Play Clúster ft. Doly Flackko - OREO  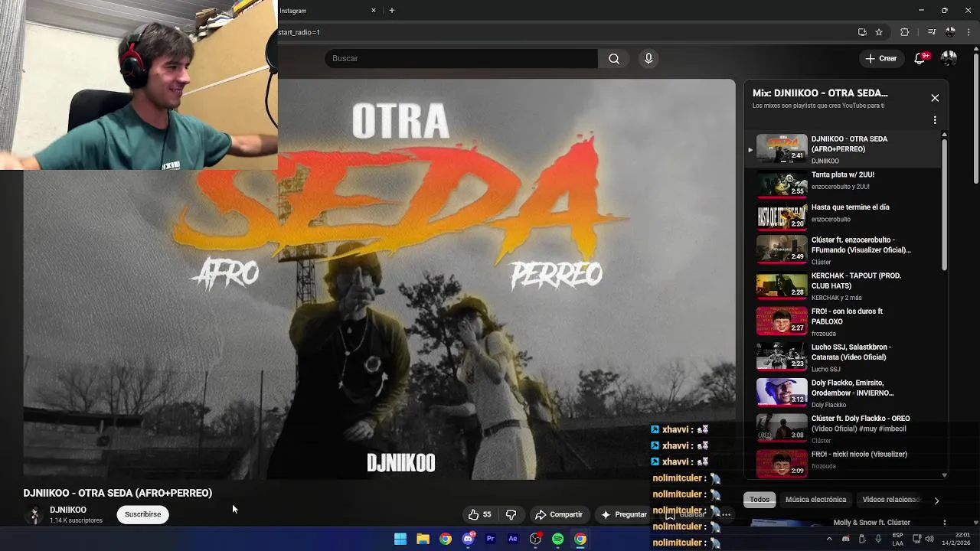(x=842, y=429)
